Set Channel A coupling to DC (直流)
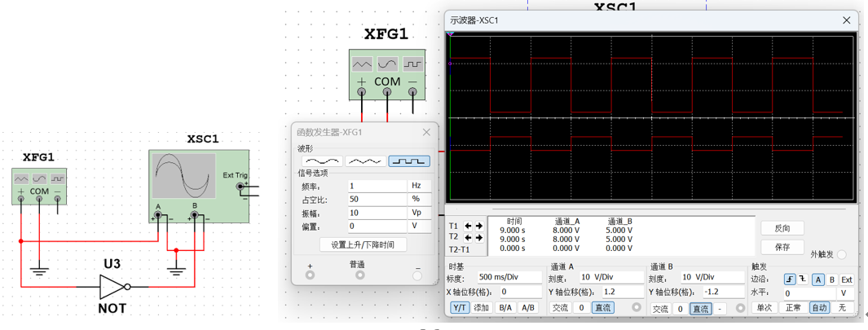 [603, 308]
